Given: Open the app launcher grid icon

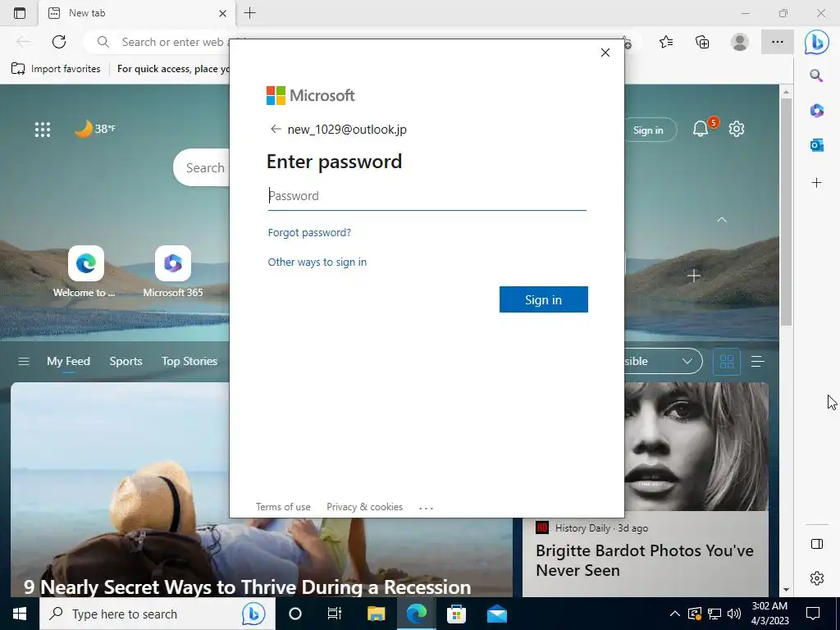Looking at the screenshot, I should pos(43,129).
